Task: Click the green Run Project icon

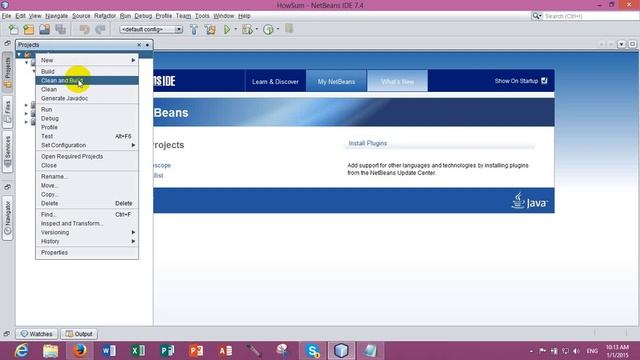Action: coord(227,29)
